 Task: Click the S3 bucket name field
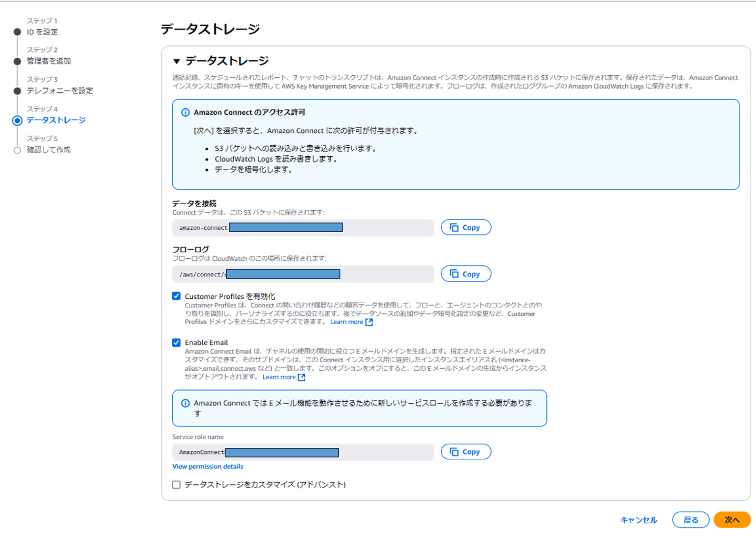point(303,228)
